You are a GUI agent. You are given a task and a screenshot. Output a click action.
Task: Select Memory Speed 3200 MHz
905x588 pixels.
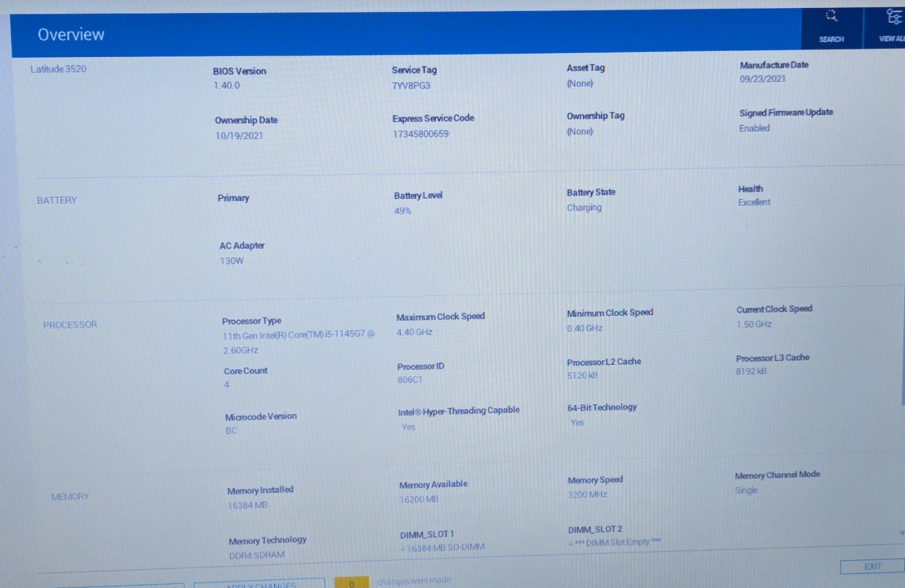pyautogui.click(x=587, y=495)
